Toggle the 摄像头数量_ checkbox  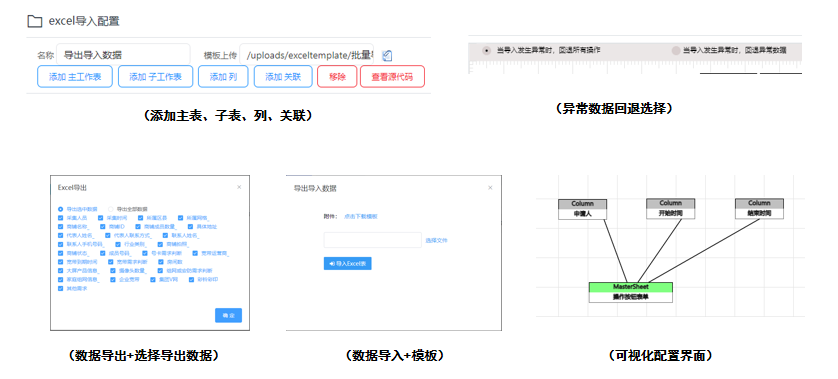pos(113,270)
